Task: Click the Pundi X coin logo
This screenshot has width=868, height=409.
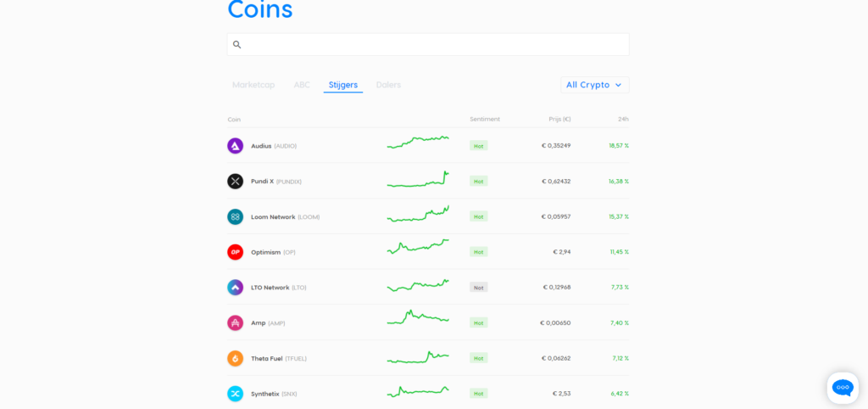Action: click(235, 181)
